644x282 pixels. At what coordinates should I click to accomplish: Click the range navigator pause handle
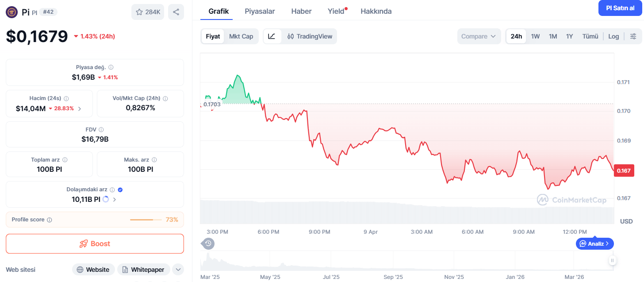(x=612, y=260)
